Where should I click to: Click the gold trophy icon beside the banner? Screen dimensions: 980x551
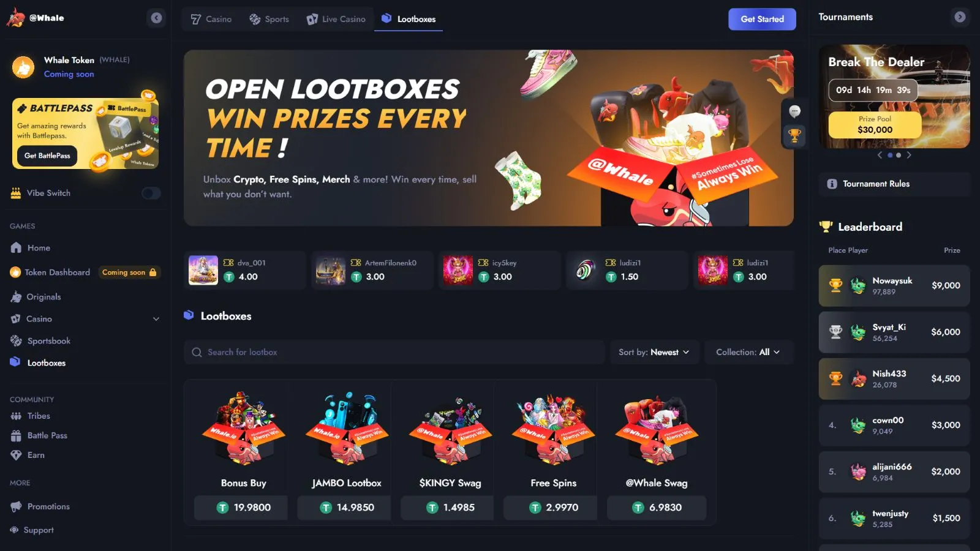click(x=794, y=135)
